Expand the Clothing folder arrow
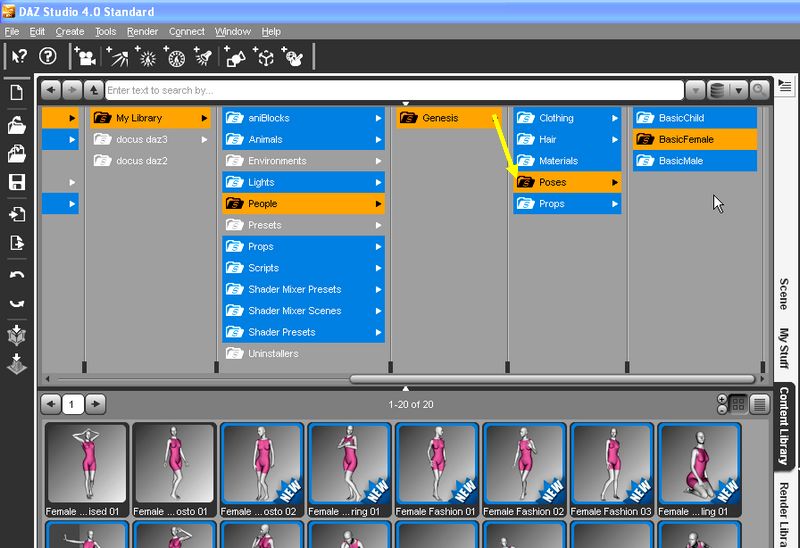Screen dimensions: 800x548 click(x=615, y=118)
